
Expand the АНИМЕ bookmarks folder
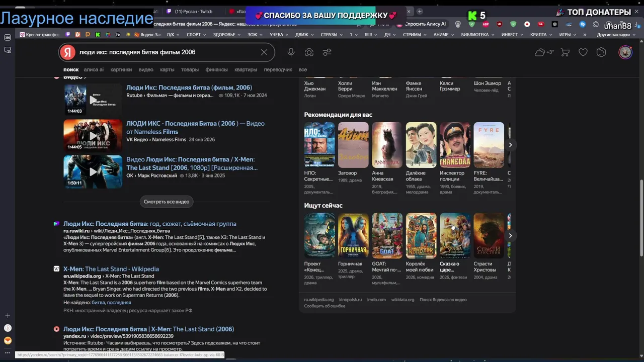click(x=444, y=35)
